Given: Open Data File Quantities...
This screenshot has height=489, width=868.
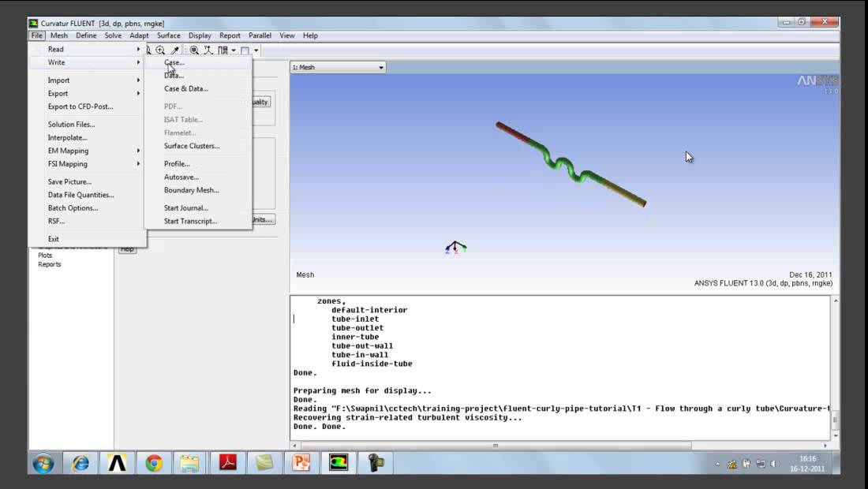Looking at the screenshot, I should tap(80, 196).
